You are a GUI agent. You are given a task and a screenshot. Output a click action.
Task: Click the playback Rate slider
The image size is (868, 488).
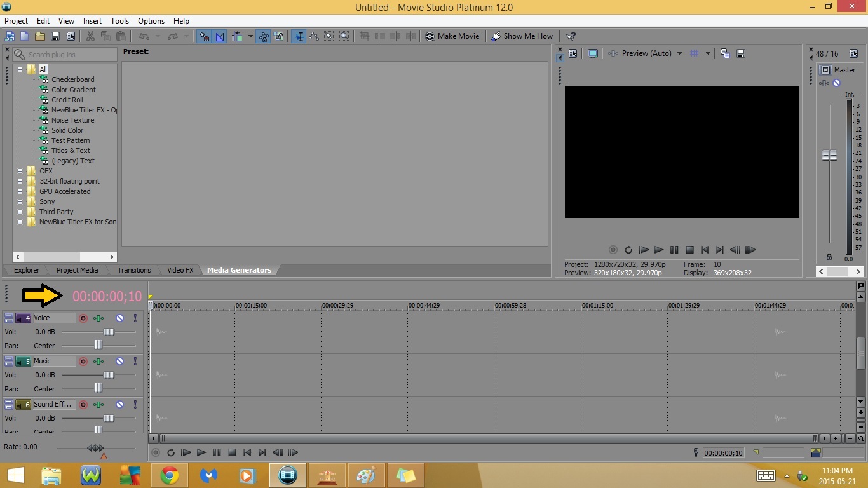pyautogui.click(x=95, y=448)
